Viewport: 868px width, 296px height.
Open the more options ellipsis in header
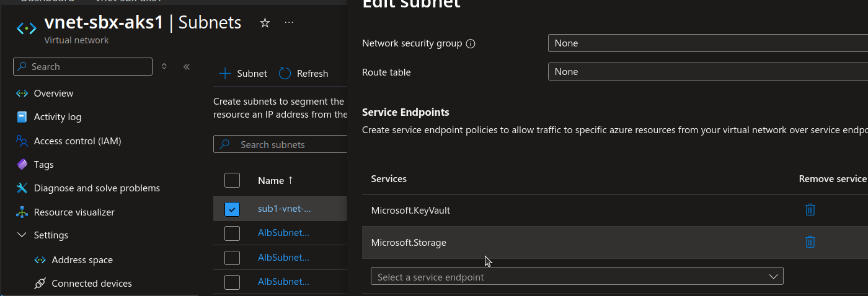[289, 22]
